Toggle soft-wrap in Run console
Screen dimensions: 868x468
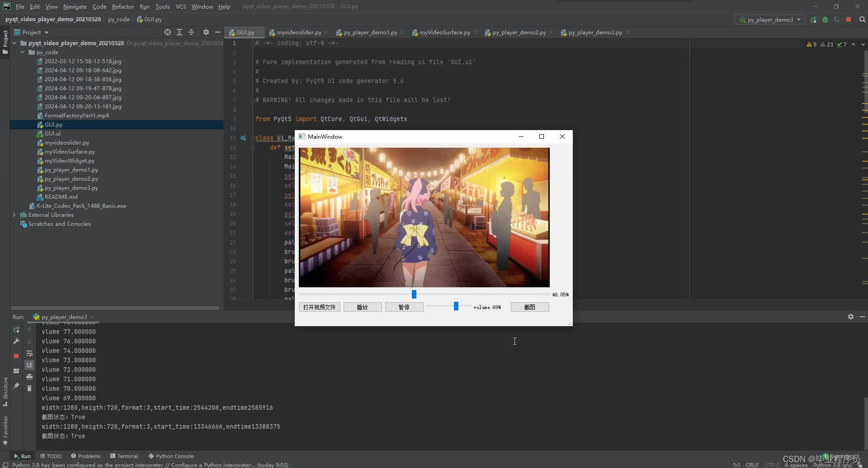(29, 353)
